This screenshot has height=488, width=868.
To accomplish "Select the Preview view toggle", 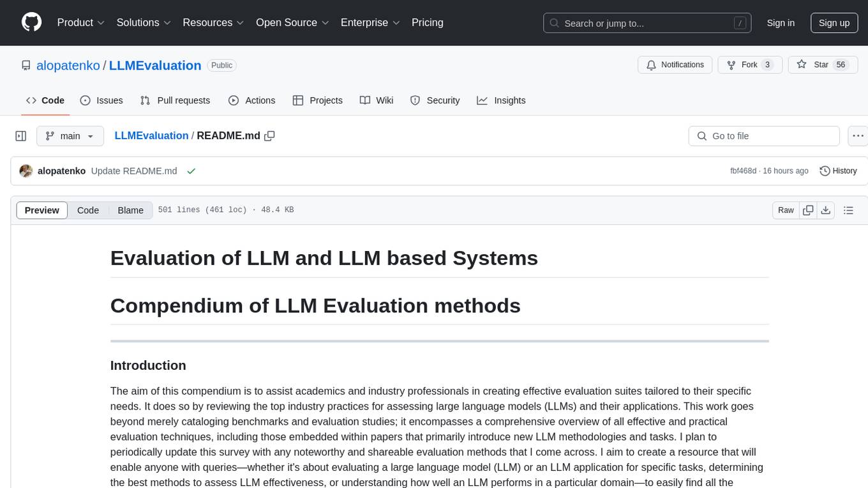I will 42,210.
